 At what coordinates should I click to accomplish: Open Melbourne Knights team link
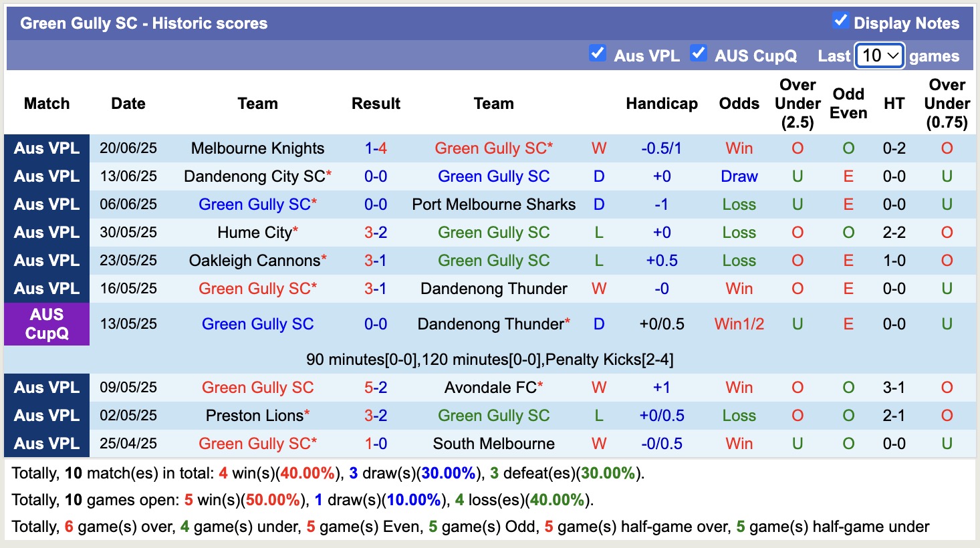[x=257, y=148]
